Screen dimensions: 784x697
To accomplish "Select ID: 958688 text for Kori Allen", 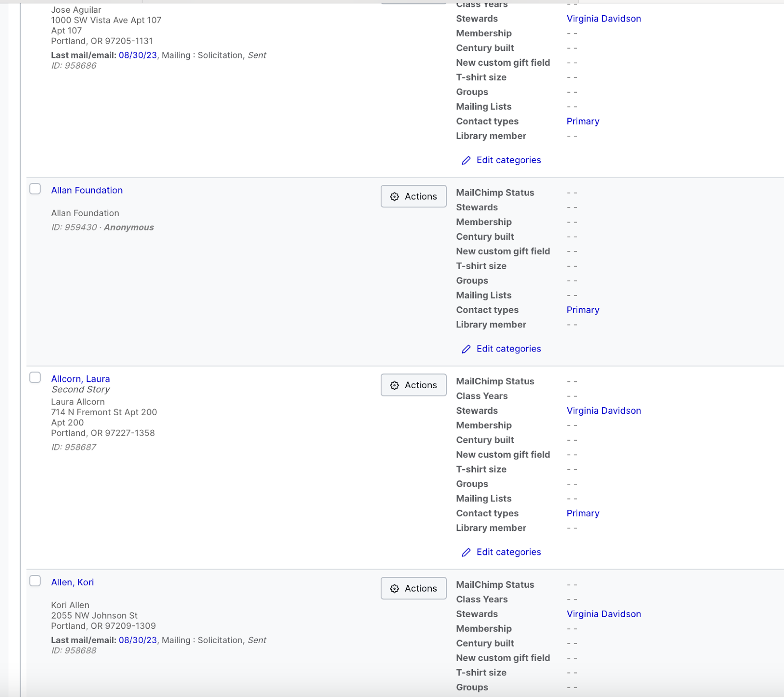I will point(73,650).
